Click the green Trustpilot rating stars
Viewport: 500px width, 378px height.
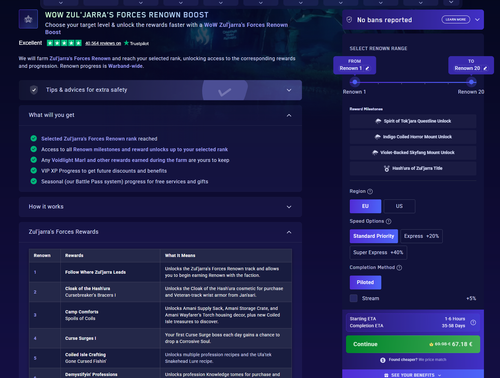pos(64,43)
